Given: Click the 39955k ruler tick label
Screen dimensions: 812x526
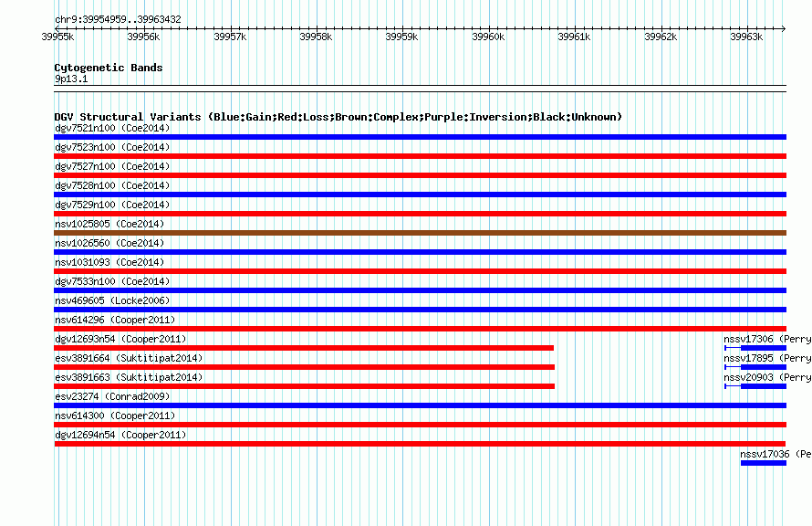Looking at the screenshot, I should [x=57, y=37].
